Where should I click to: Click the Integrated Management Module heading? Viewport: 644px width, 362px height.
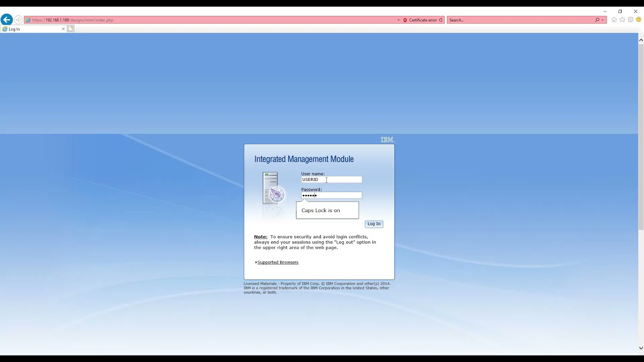[x=304, y=159]
